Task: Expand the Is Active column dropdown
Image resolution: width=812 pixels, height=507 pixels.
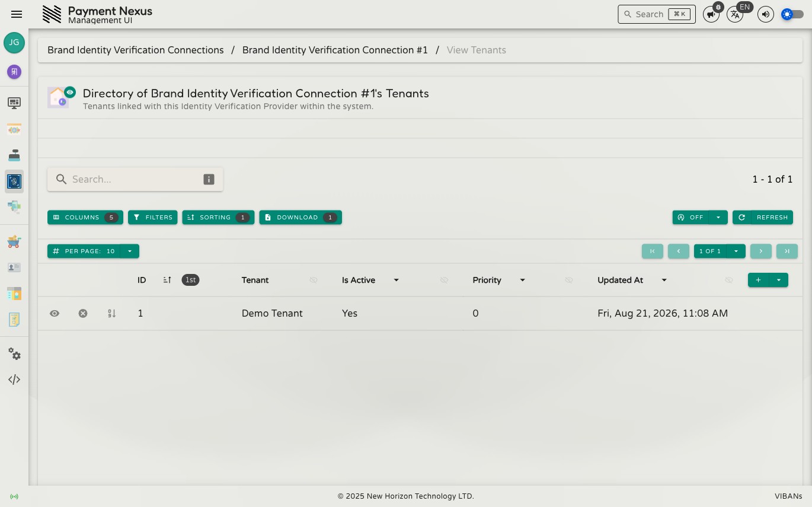Action: (x=397, y=280)
